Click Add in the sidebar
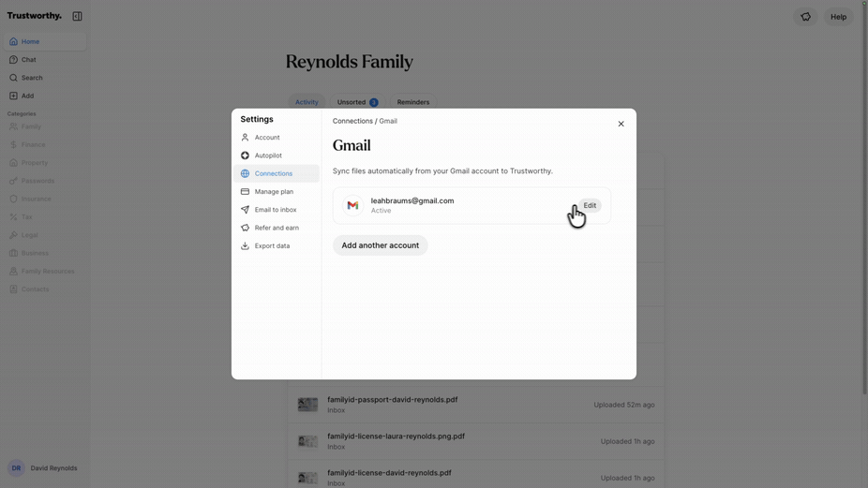The width and height of the screenshot is (868, 488). tap(45, 96)
